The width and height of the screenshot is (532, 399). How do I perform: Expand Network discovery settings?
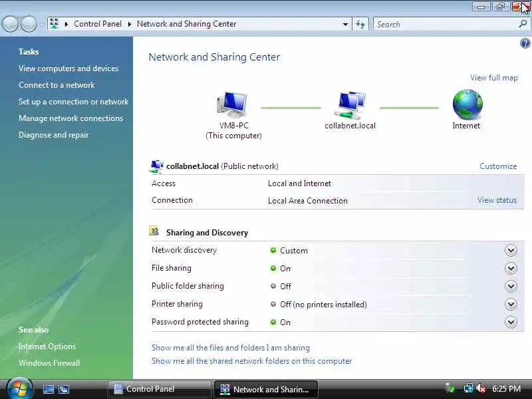click(x=511, y=251)
